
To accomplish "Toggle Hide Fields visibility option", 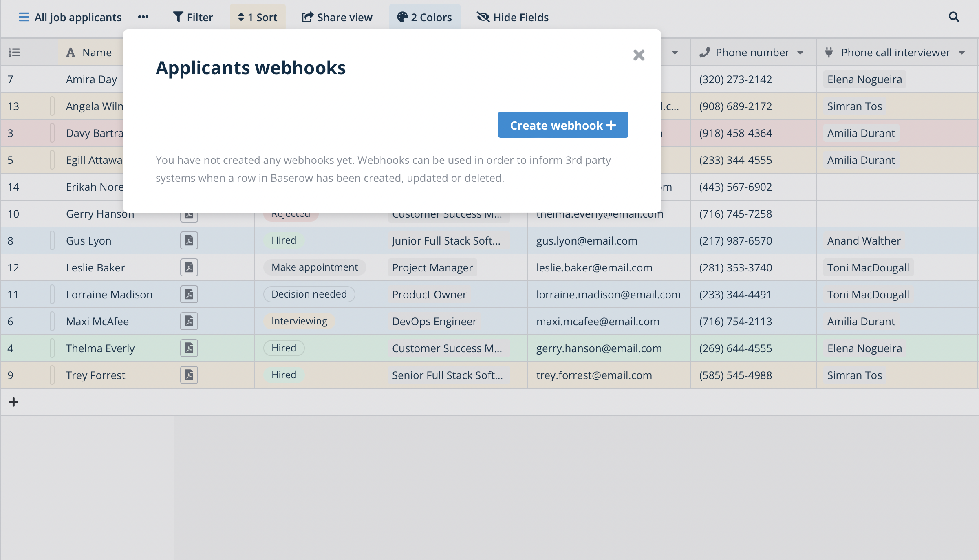I will click(513, 17).
